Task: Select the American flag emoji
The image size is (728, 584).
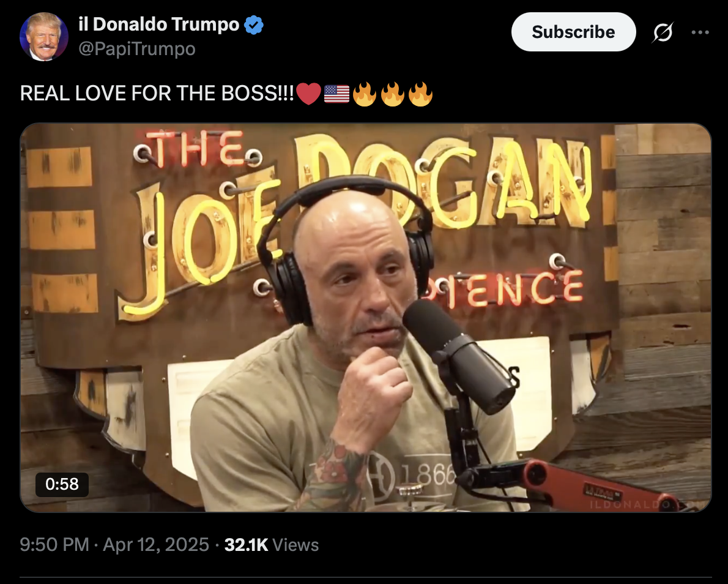Action: [336, 94]
